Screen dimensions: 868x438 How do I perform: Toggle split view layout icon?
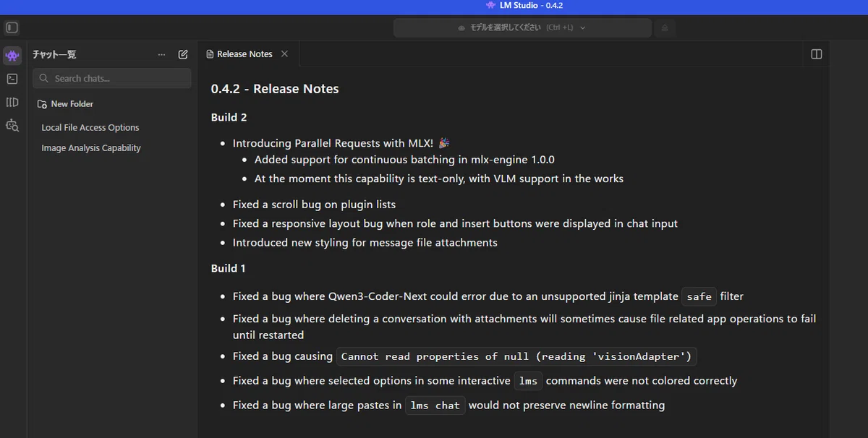(817, 54)
